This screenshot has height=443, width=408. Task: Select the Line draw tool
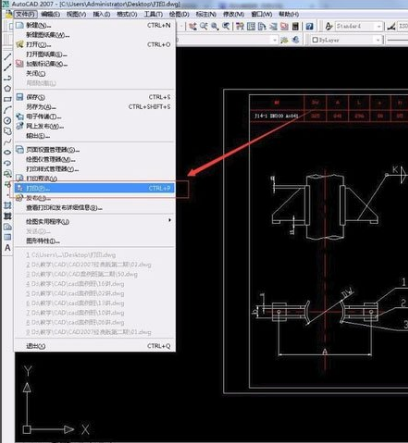tap(7, 56)
